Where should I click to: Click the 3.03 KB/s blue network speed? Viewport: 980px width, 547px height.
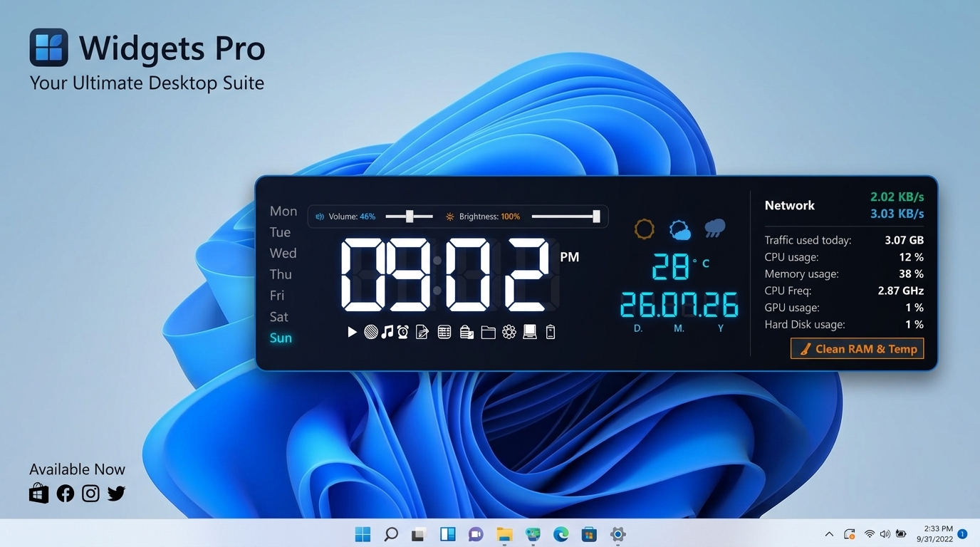(897, 214)
